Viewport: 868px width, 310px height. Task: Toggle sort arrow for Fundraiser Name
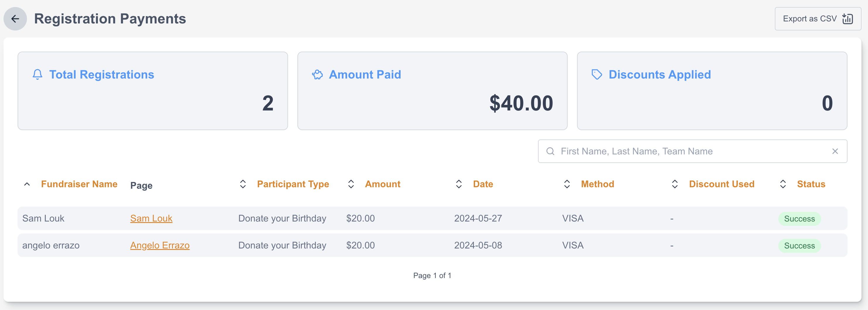tap(27, 184)
